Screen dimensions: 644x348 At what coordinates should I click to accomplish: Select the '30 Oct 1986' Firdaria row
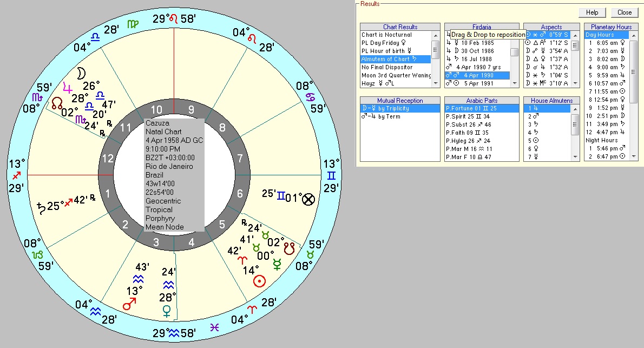pos(478,51)
